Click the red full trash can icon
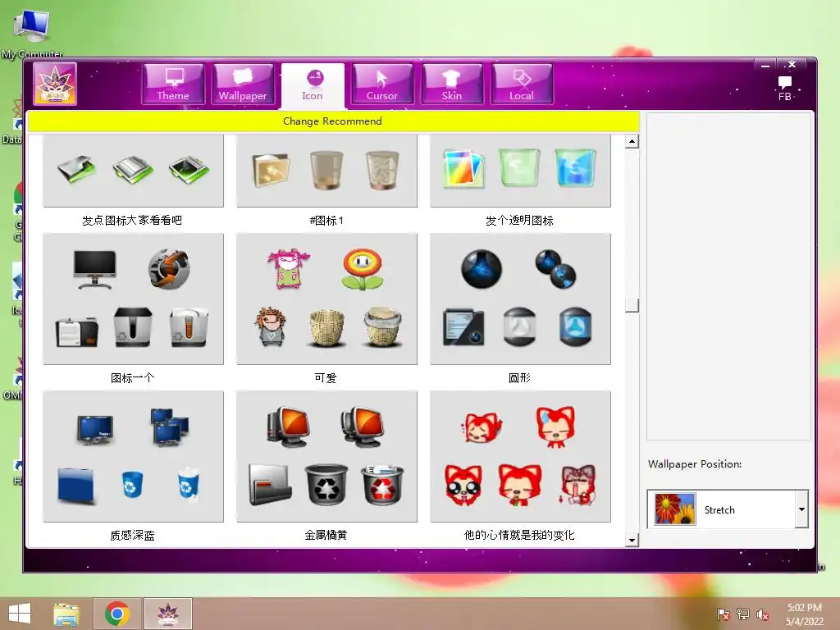The width and height of the screenshot is (840, 630). [x=382, y=485]
